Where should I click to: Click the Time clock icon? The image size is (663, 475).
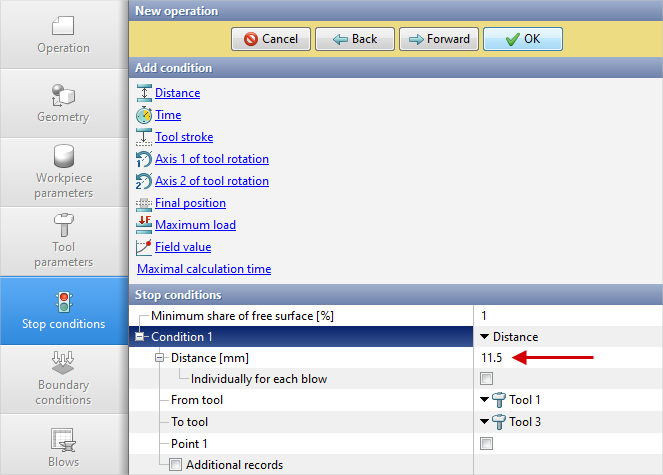coord(143,115)
